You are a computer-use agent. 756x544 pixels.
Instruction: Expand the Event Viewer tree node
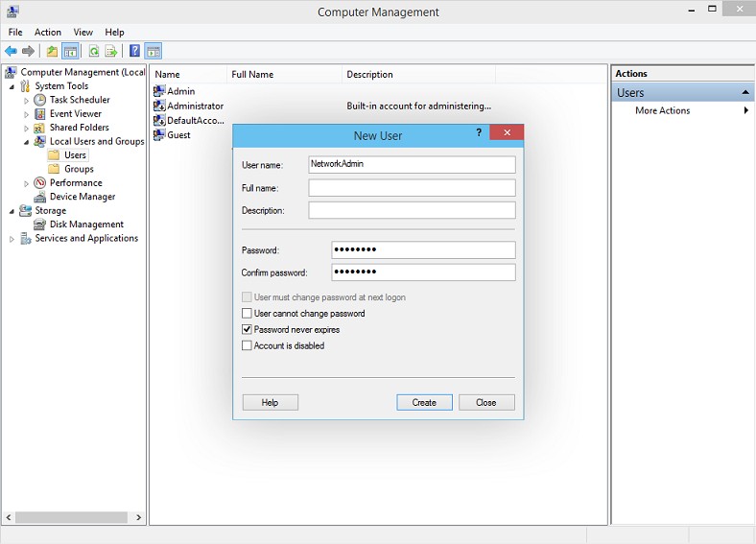[x=27, y=114]
